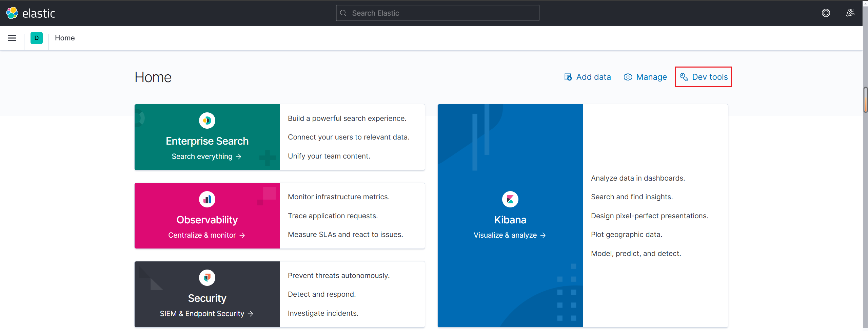Open the help menu lifebuoy icon

(x=826, y=13)
